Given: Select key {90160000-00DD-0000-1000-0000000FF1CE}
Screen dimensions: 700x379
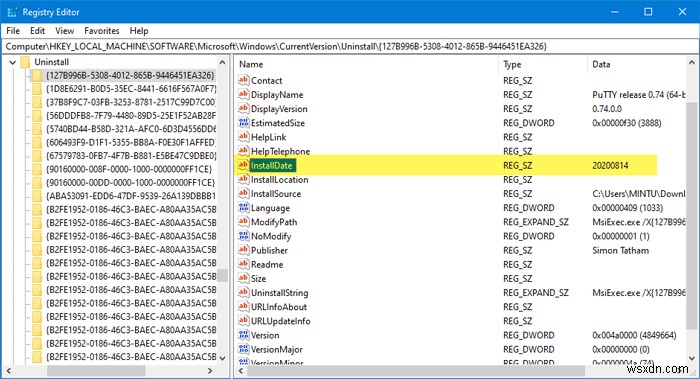Looking at the screenshot, I should tap(130, 183).
